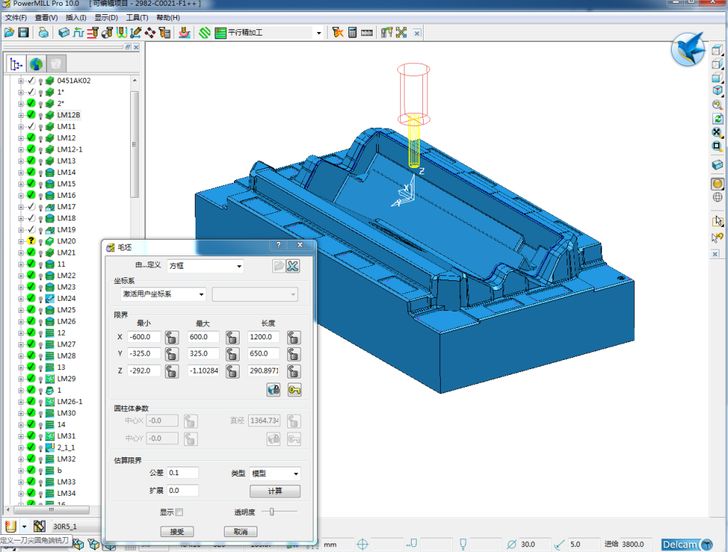Click the shaded sphere view icon at right
This screenshot has height=552, width=728.
click(x=717, y=184)
